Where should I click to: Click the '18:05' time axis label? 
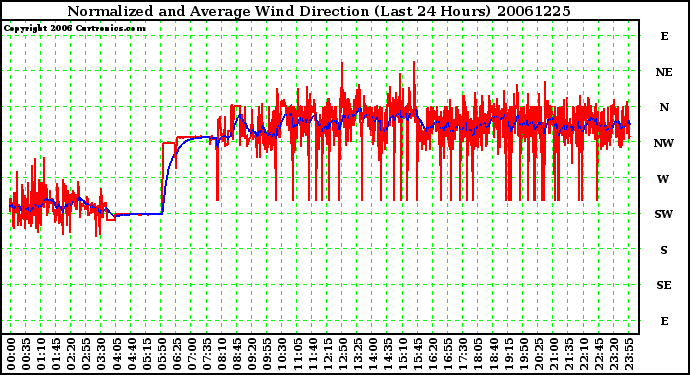point(478,354)
